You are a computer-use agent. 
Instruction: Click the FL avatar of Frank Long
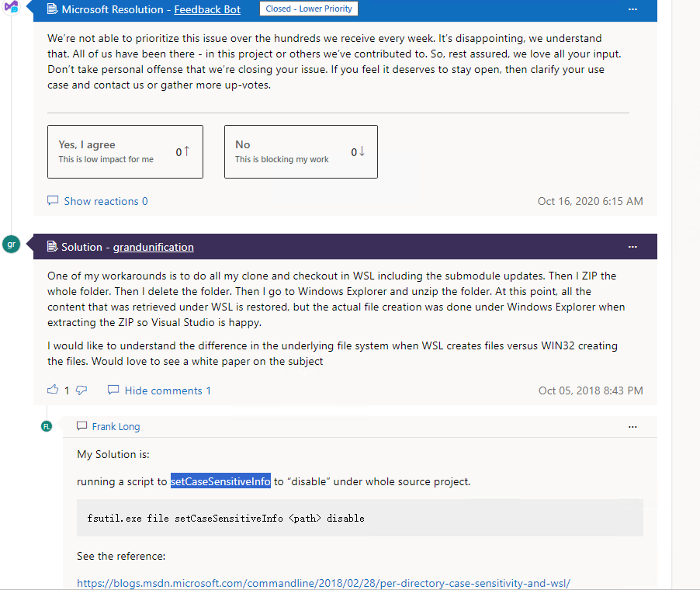point(47,426)
